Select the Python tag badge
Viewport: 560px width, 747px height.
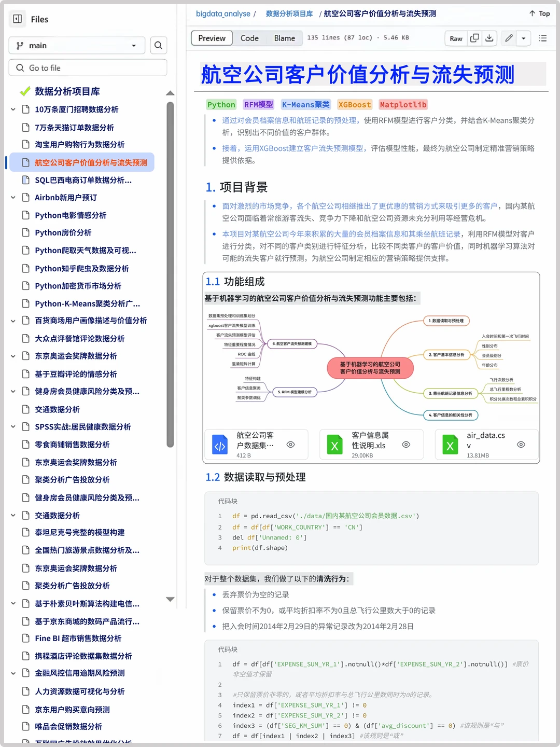(x=221, y=105)
